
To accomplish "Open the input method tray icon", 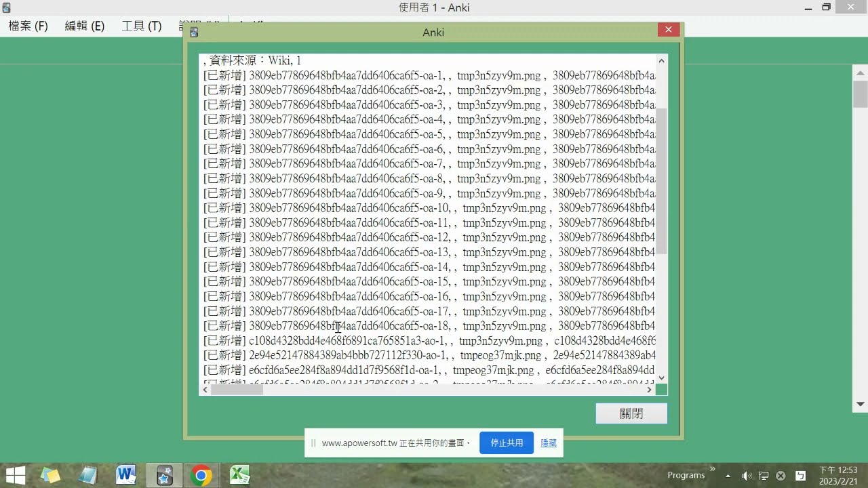I will coord(800,476).
